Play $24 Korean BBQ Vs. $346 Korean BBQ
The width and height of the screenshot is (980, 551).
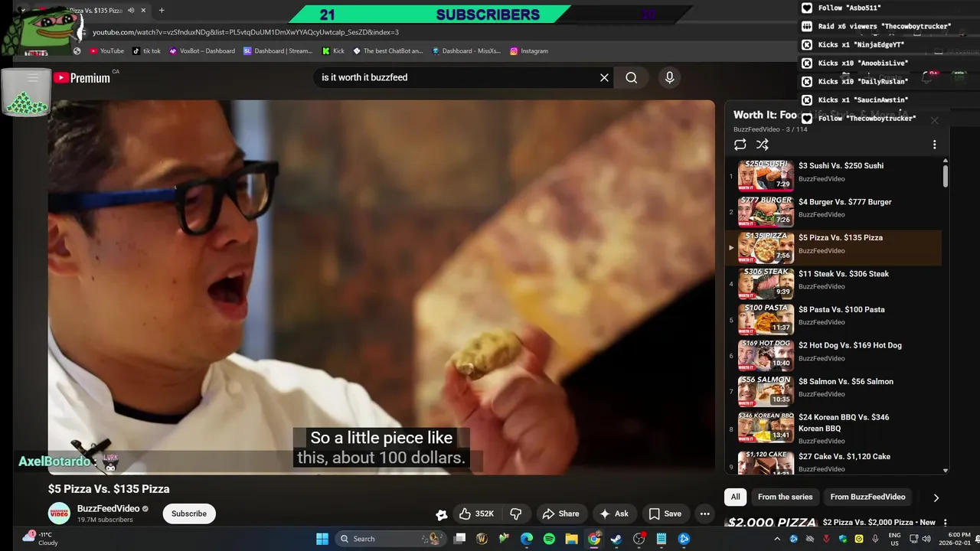coord(835,429)
